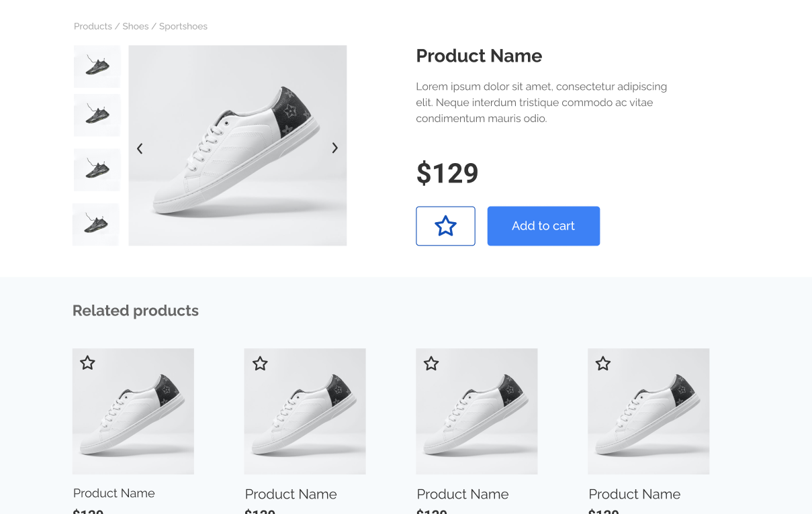Show next image with right chevron arrow

334,148
